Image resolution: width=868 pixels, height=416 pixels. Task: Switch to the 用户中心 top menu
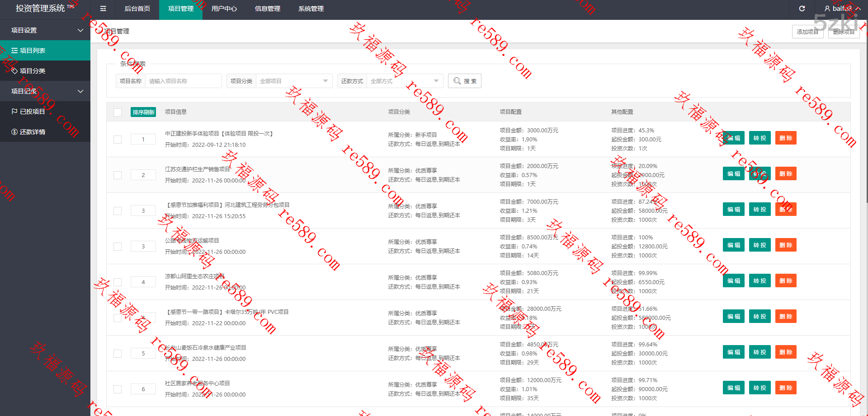pyautogui.click(x=224, y=9)
